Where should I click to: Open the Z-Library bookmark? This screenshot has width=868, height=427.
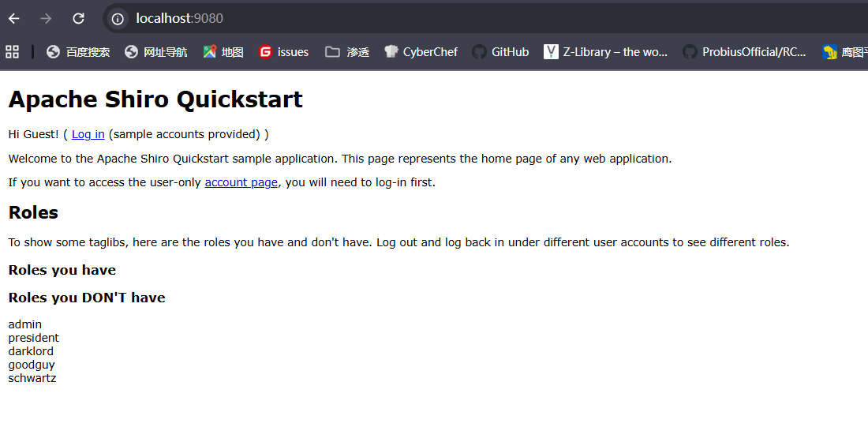coord(605,52)
